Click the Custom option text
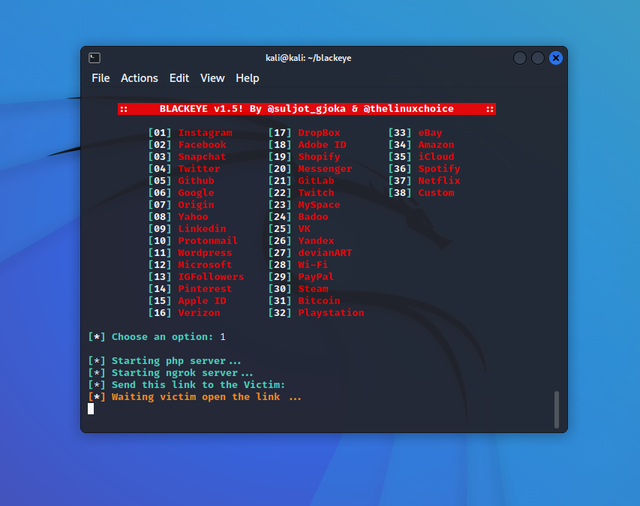 436,193
